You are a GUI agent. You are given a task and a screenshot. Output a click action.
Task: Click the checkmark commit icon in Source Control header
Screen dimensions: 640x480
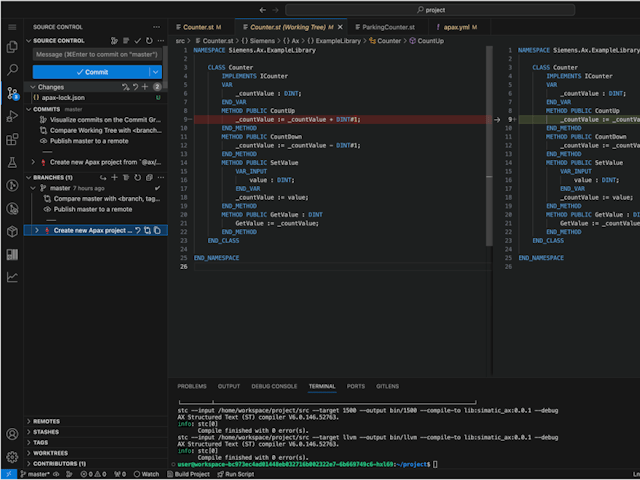click(x=138, y=41)
